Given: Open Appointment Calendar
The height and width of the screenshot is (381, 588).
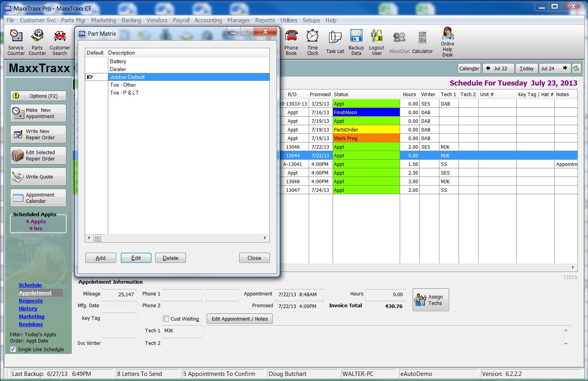Looking at the screenshot, I should 38,198.
